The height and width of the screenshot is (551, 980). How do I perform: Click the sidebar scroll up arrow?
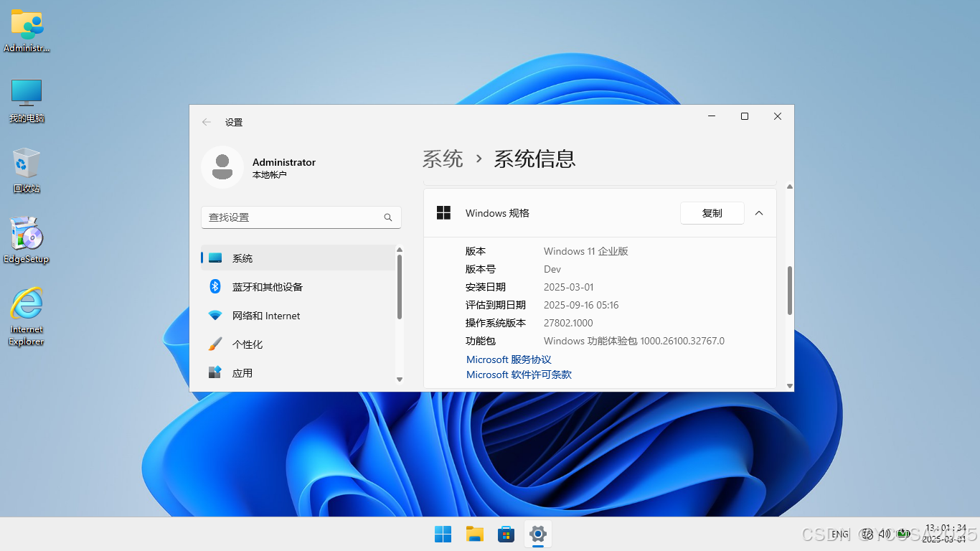click(400, 250)
